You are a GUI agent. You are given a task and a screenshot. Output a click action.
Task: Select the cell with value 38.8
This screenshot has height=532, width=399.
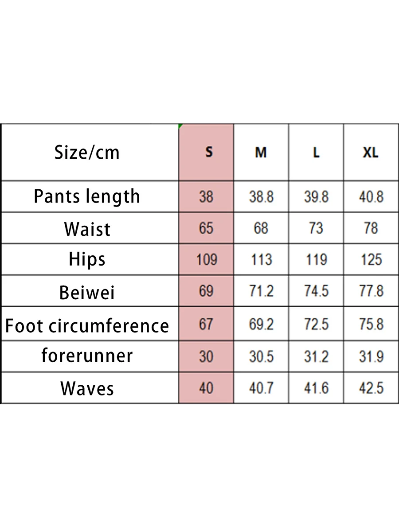261,196
